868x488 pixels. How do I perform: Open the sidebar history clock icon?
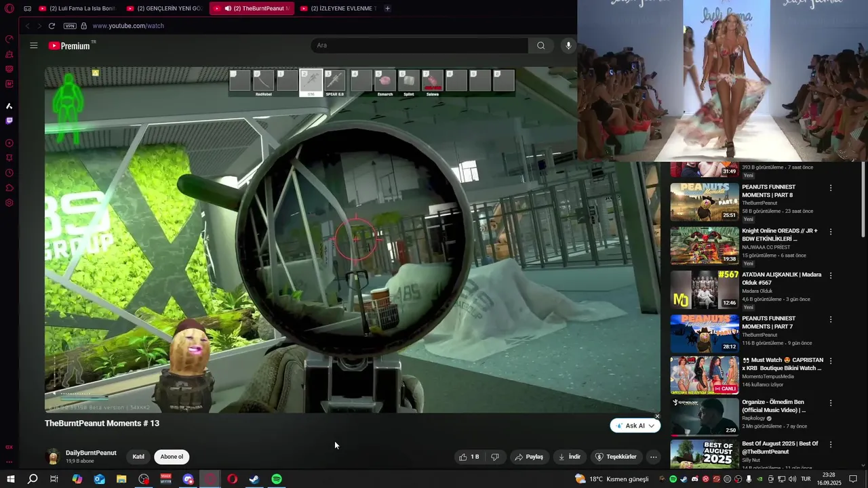pos(9,173)
